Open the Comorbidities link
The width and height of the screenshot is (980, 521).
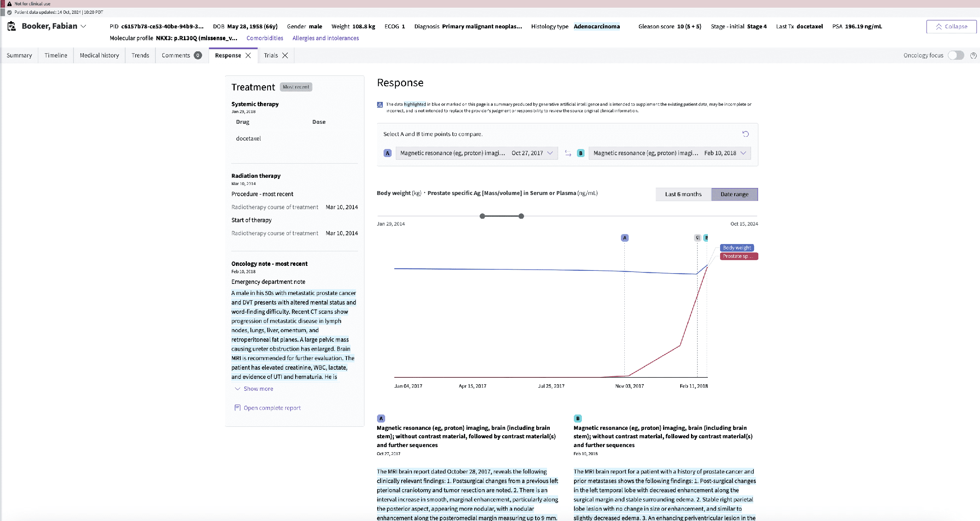click(265, 38)
